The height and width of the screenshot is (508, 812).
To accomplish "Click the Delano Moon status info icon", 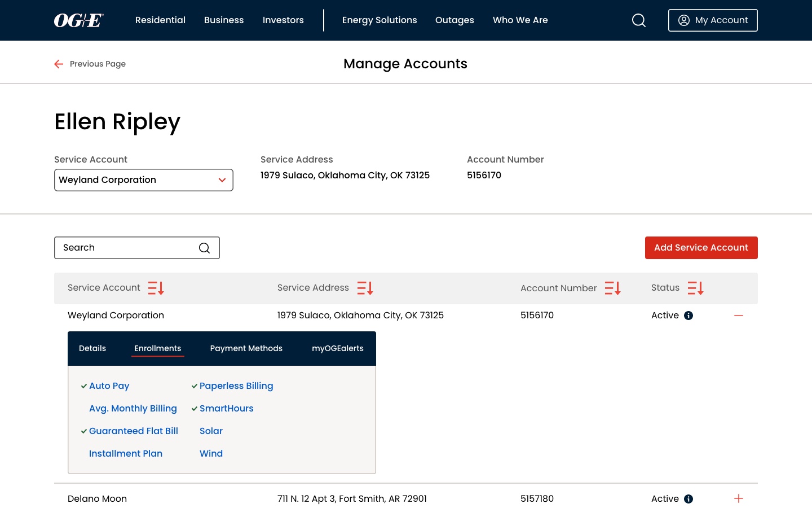I will 689,499.
